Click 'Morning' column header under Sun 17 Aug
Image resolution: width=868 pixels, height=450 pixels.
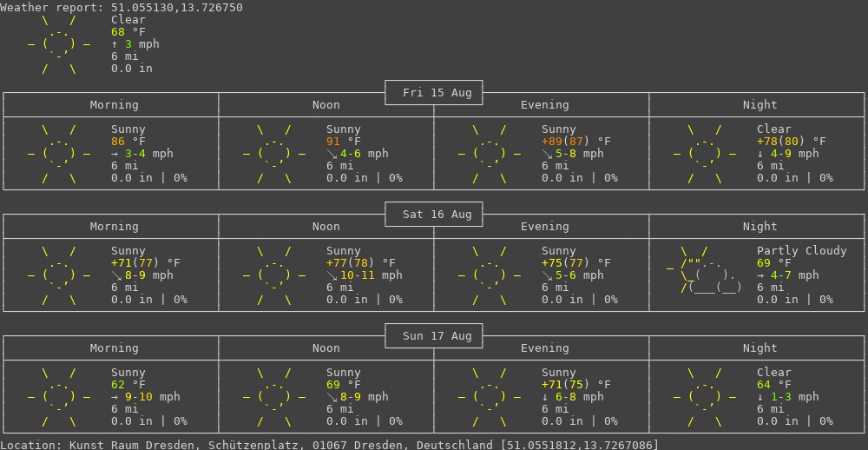click(x=114, y=348)
